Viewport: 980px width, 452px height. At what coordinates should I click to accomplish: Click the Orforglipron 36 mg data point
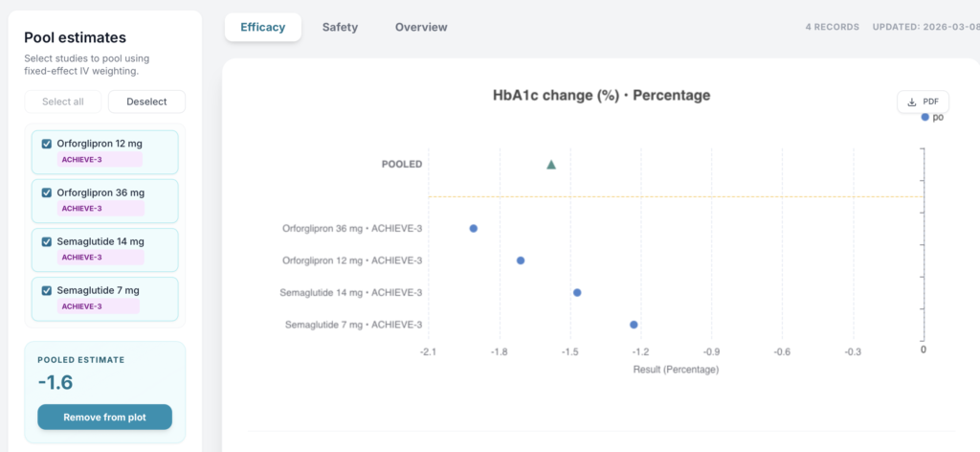tap(474, 229)
